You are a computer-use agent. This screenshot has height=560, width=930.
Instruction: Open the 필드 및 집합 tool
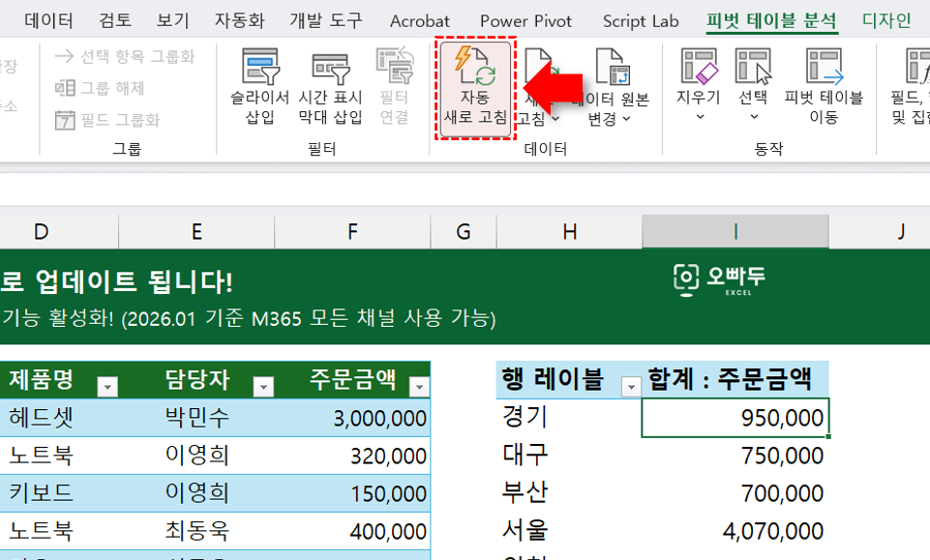(x=915, y=87)
